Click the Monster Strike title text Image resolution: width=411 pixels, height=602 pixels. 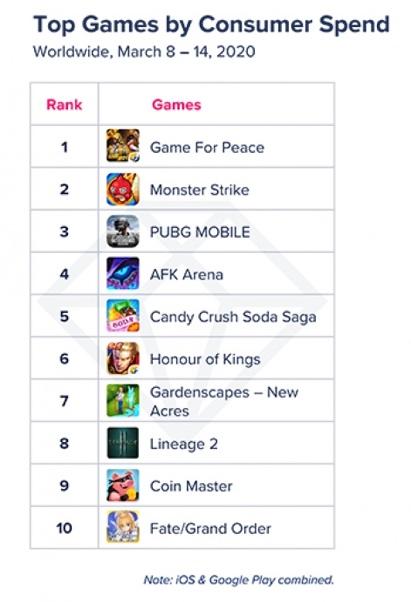coord(199,190)
